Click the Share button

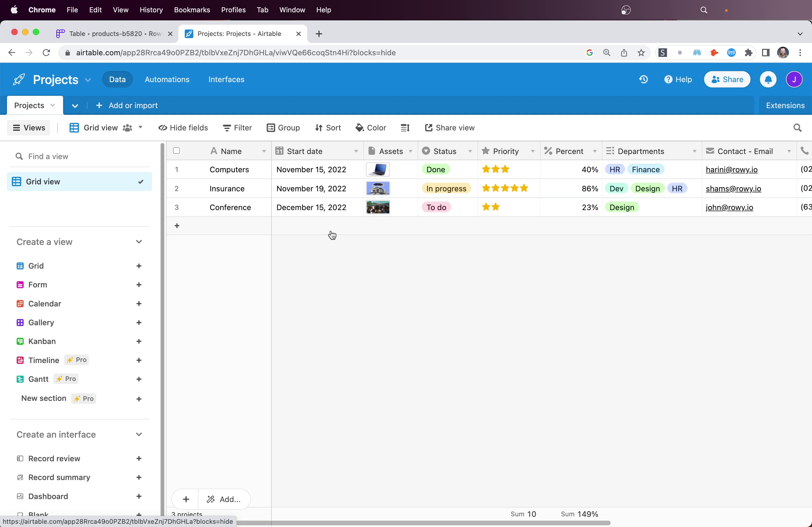pos(727,80)
